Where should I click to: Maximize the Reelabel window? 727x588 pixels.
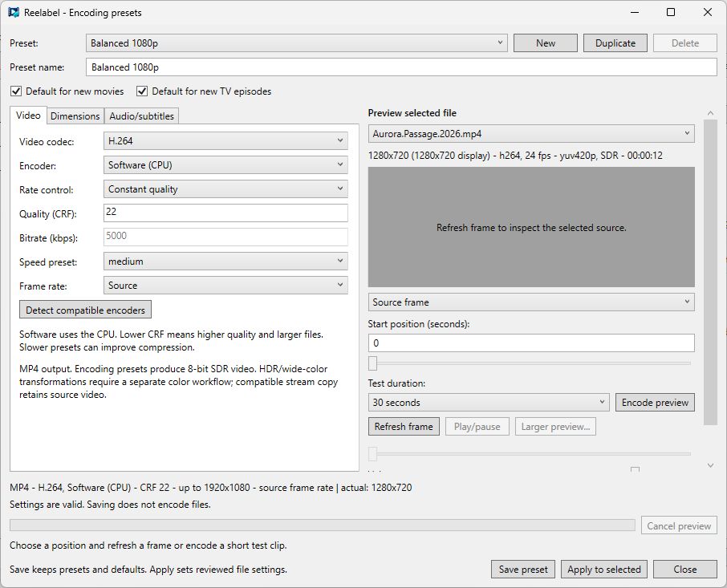point(671,13)
